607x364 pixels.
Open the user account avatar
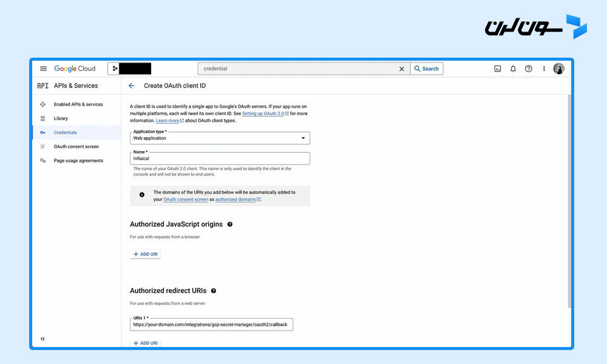tap(558, 69)
